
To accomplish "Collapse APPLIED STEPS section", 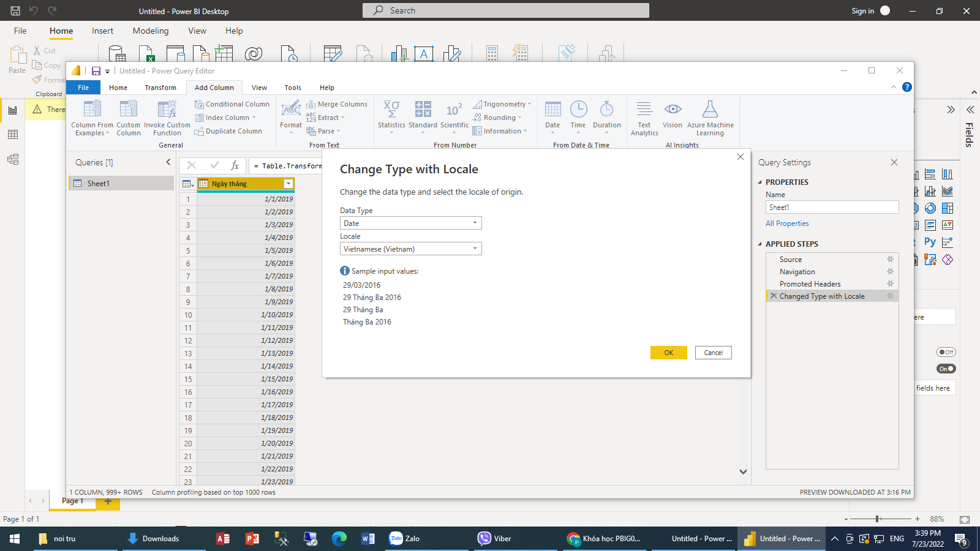I will 760,244.
